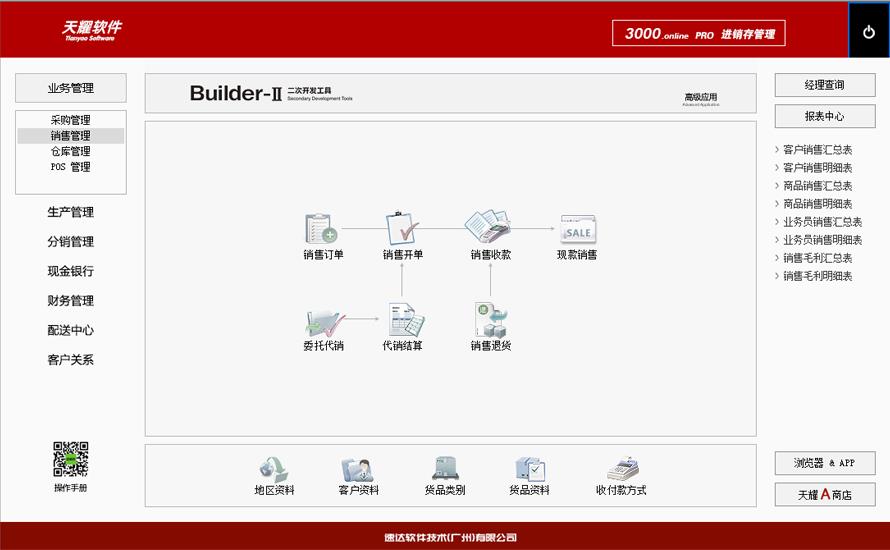Expand the 财务管理 module section
Image resolution: width=890 pixels, height=550 pixels.
[x=70, y=301]
